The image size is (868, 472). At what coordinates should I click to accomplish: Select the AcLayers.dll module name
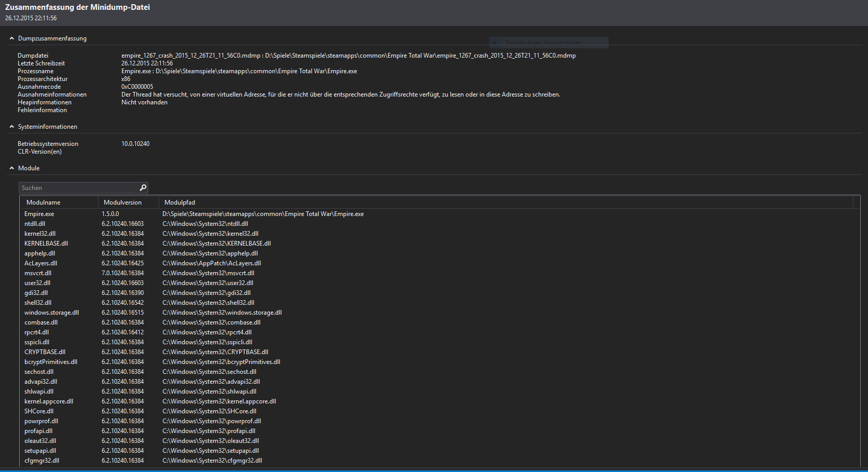pos(40,263)
